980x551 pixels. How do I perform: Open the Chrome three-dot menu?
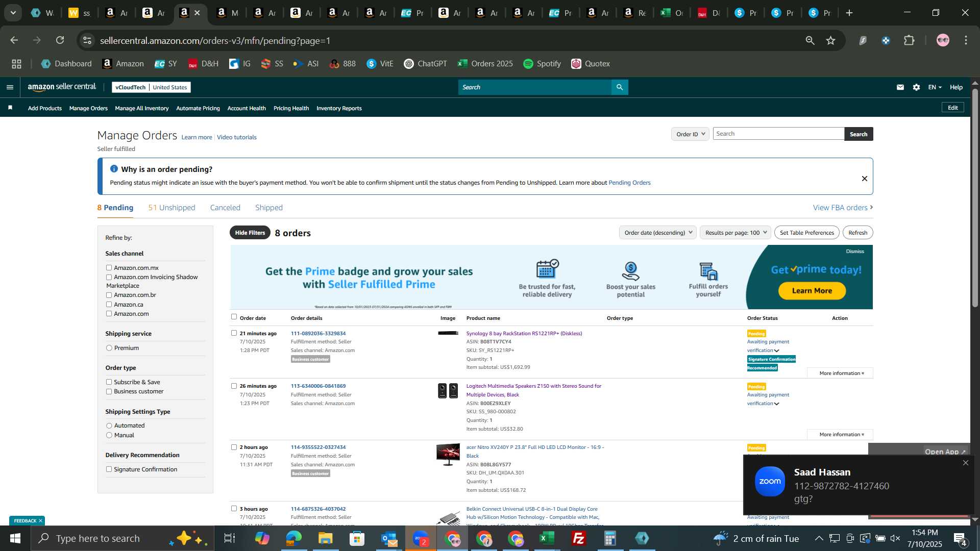[966, 40]
